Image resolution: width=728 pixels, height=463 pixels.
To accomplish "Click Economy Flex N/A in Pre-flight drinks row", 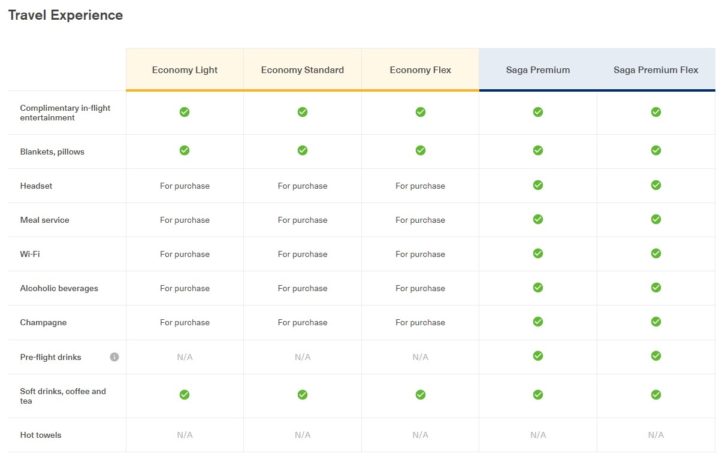I will [x=420, y=357].
